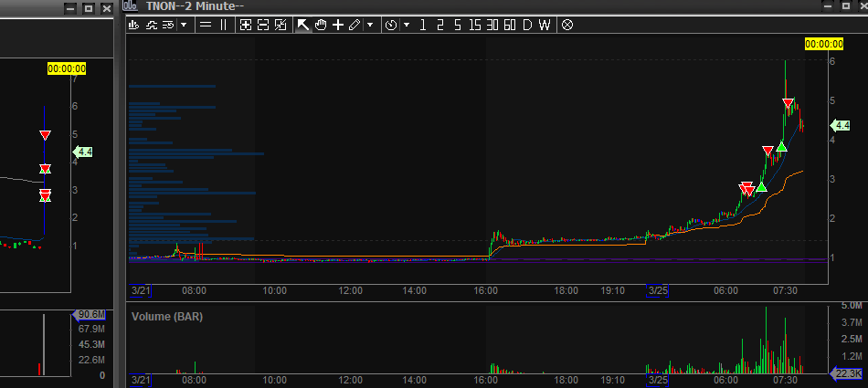Click the chart settings list icon
868x388 pixels.
pos(168,25)
